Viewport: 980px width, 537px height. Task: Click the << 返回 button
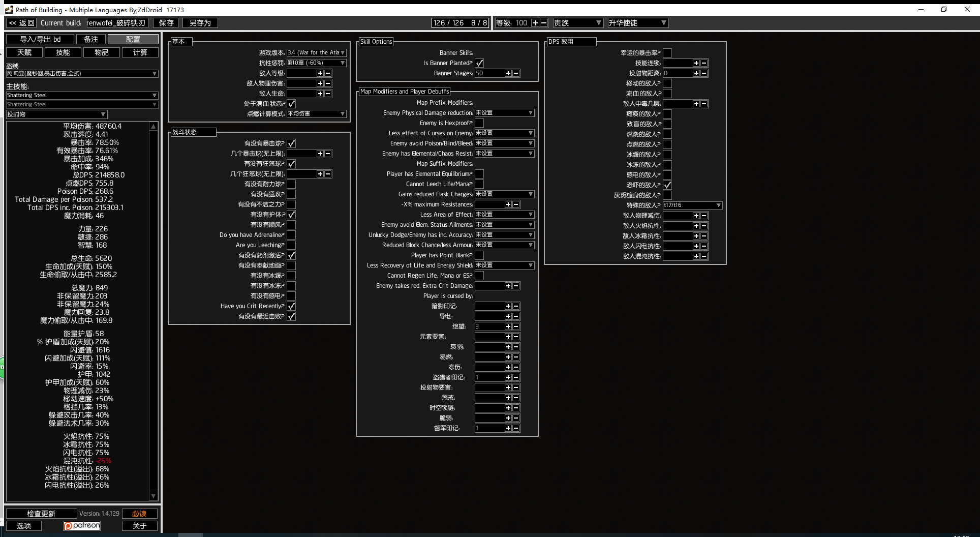(x=21, y=23)
